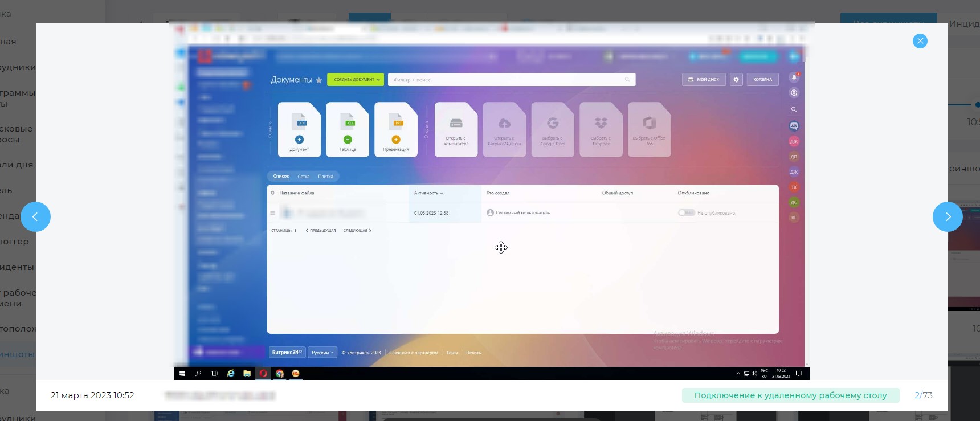The height and width of the screenshot is (421, 980).
Task: Switch to Opera on the taskbar
Action: coord(263,374)
